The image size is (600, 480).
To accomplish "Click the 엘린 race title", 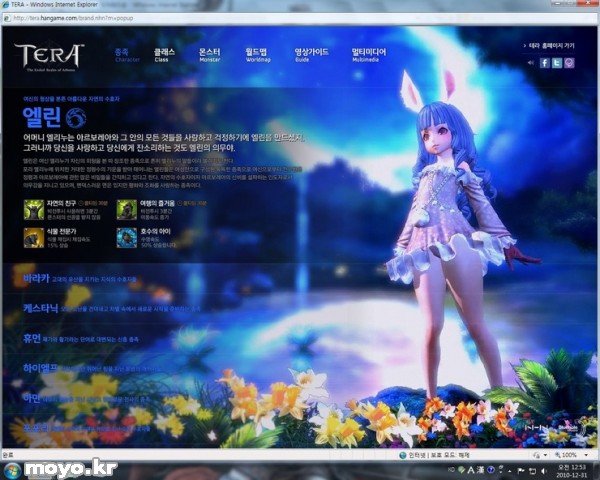I will coord(42,118).
